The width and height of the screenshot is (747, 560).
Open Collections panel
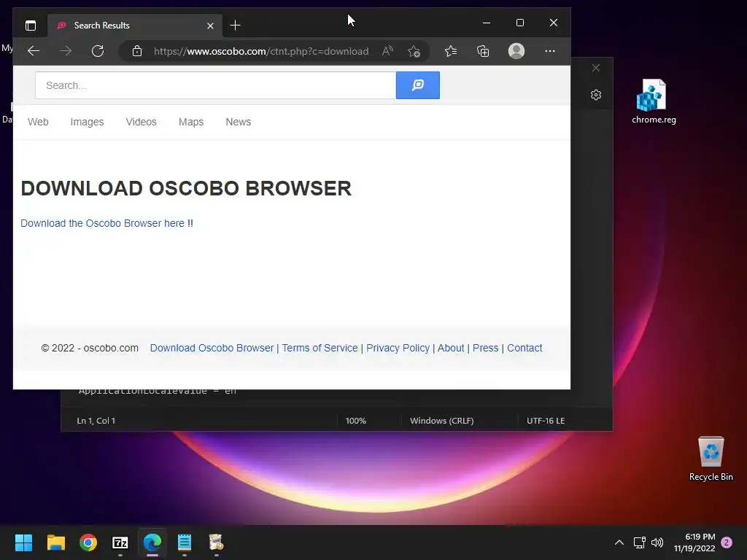click(x=483, y=51)
